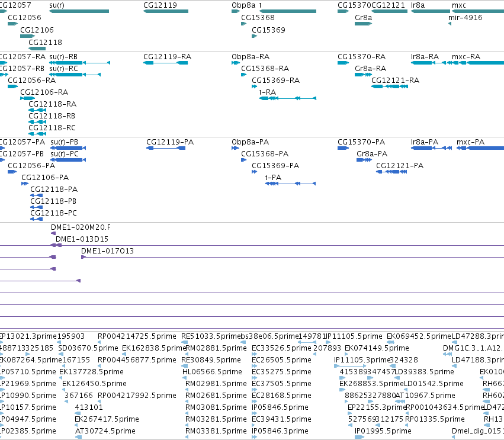Open the EK137728.5prime EST label
The width and height of the screenshot is (504, 440).
click(91, 372)
